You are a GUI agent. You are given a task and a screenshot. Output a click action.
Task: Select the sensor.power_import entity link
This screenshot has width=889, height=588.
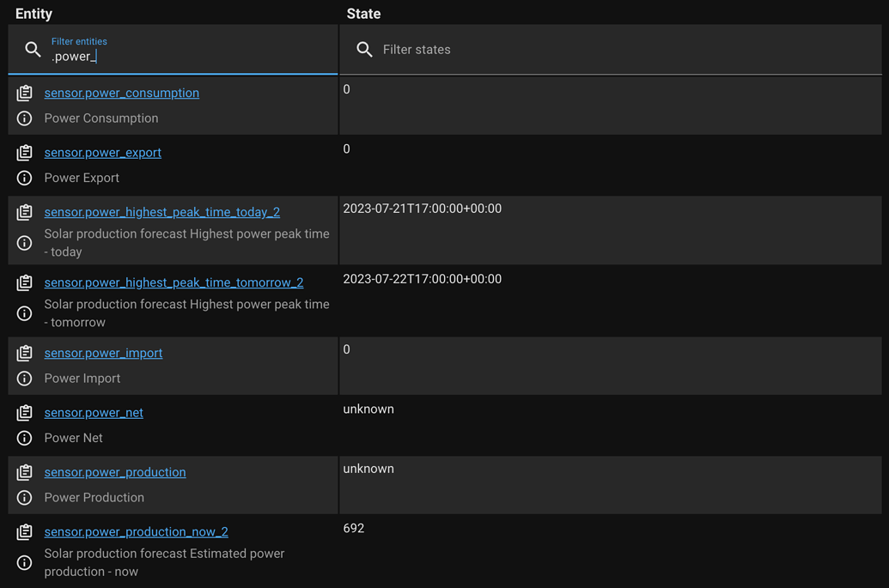(103, 353)
